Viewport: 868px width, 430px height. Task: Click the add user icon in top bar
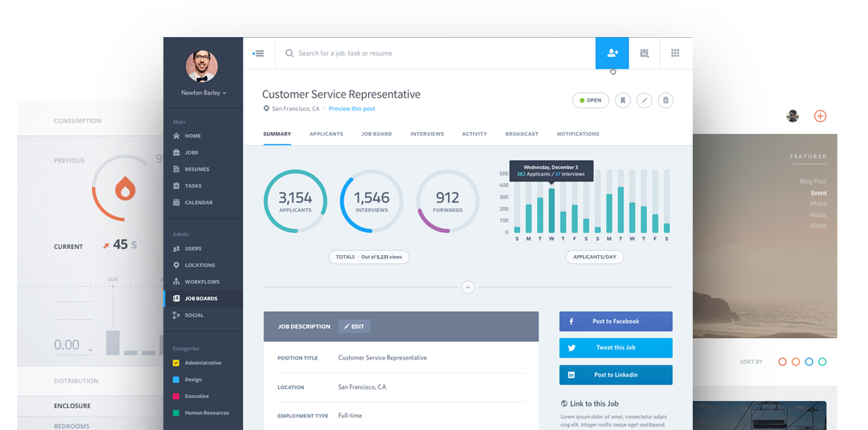click(x=612, y=53)
